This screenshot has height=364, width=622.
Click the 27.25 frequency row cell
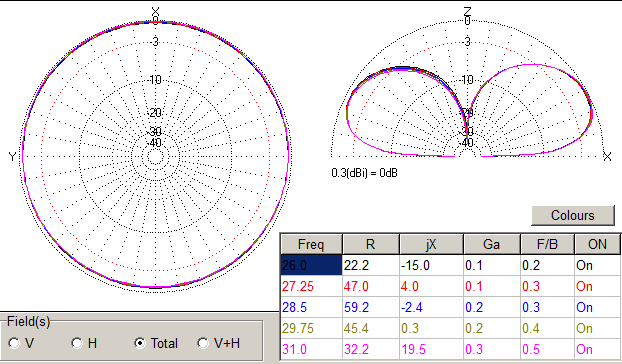[311, 286]
